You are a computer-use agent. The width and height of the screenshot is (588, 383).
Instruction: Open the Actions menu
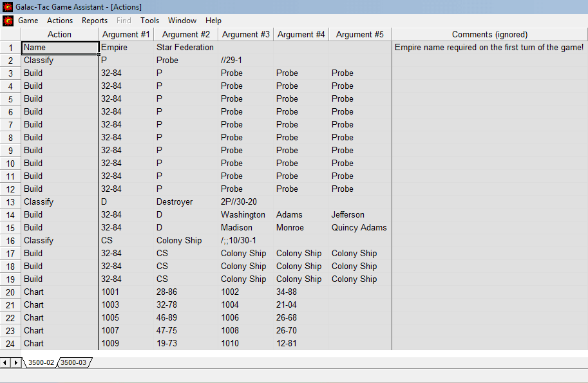pos(60,21)
